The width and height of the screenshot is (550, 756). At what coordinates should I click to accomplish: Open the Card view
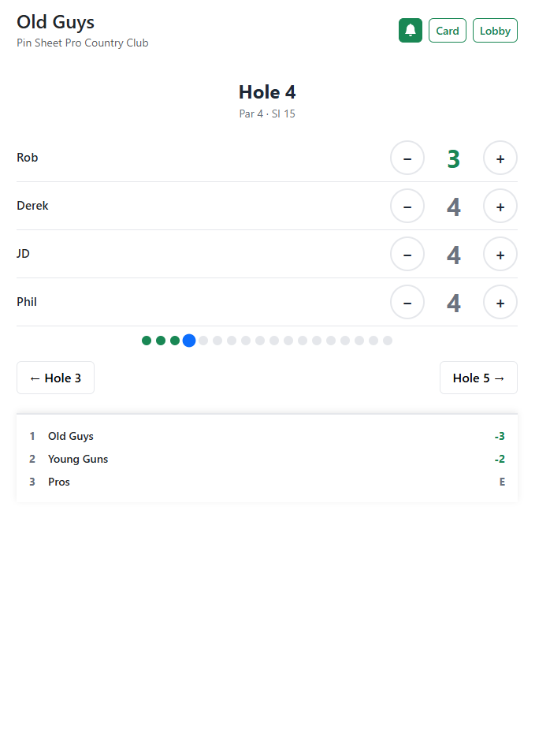coord(447,31)
